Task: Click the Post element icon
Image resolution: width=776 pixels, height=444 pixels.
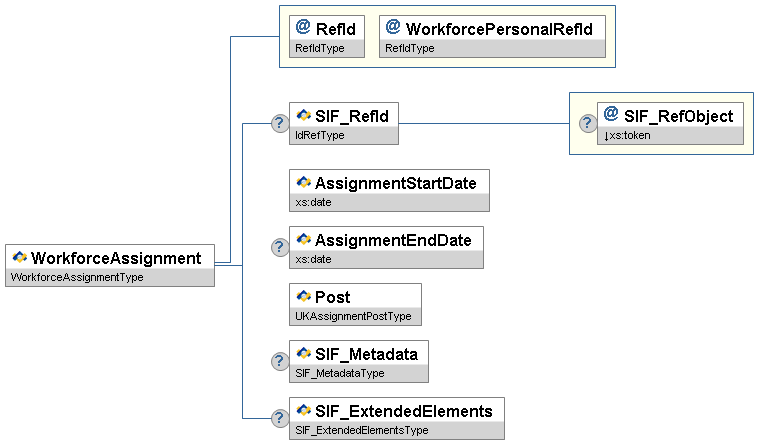Action: [x=304, y=297]
